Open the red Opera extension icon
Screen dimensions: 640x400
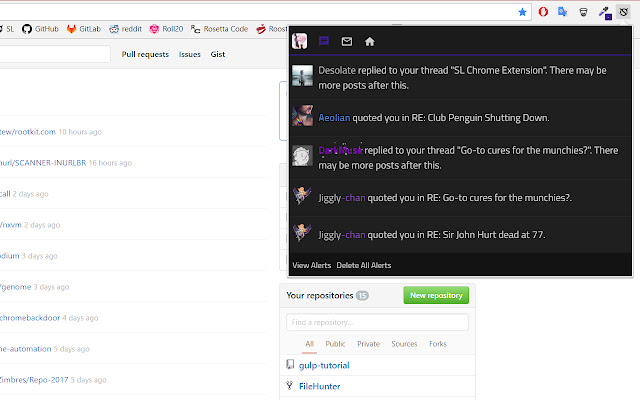(x=543, y=12)
